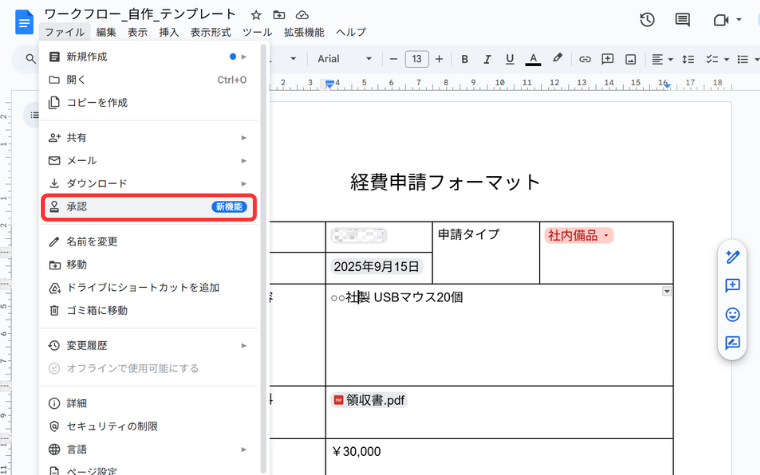Click the file menu scrollbar

coord(263,258)
